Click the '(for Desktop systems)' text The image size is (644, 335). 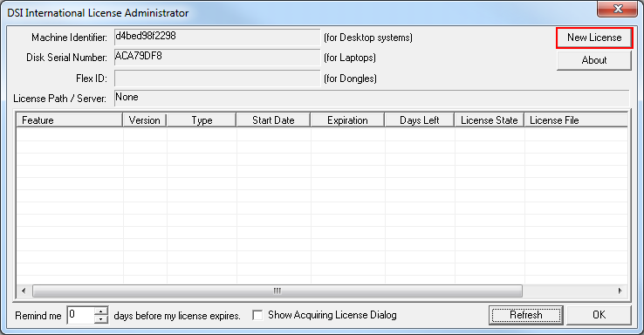point(368,38)
